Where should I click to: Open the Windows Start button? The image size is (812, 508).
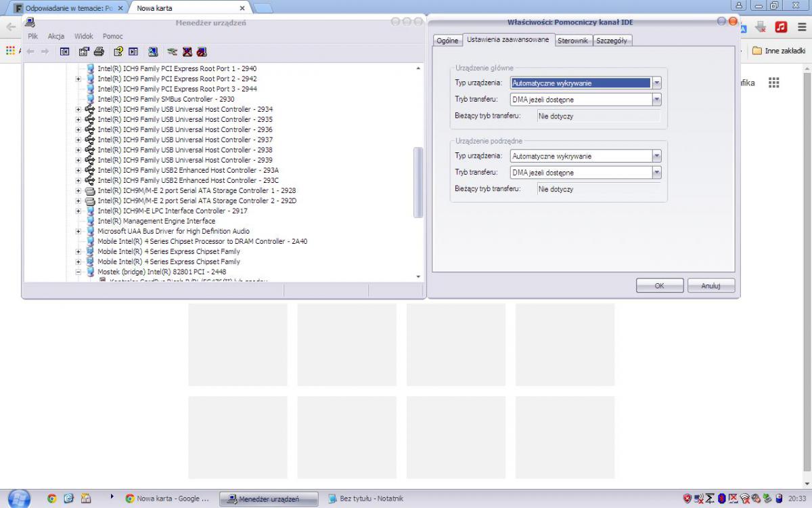tap(18, 499)
